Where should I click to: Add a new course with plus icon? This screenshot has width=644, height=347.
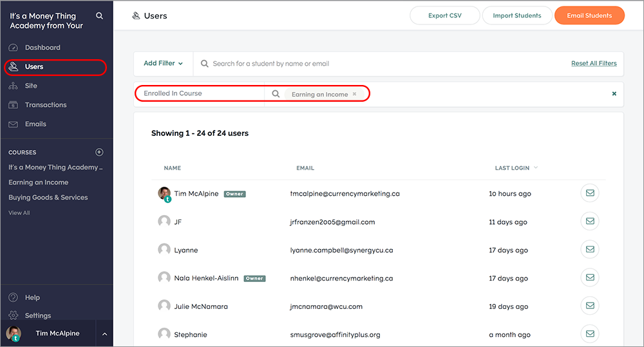pos(99,153)
